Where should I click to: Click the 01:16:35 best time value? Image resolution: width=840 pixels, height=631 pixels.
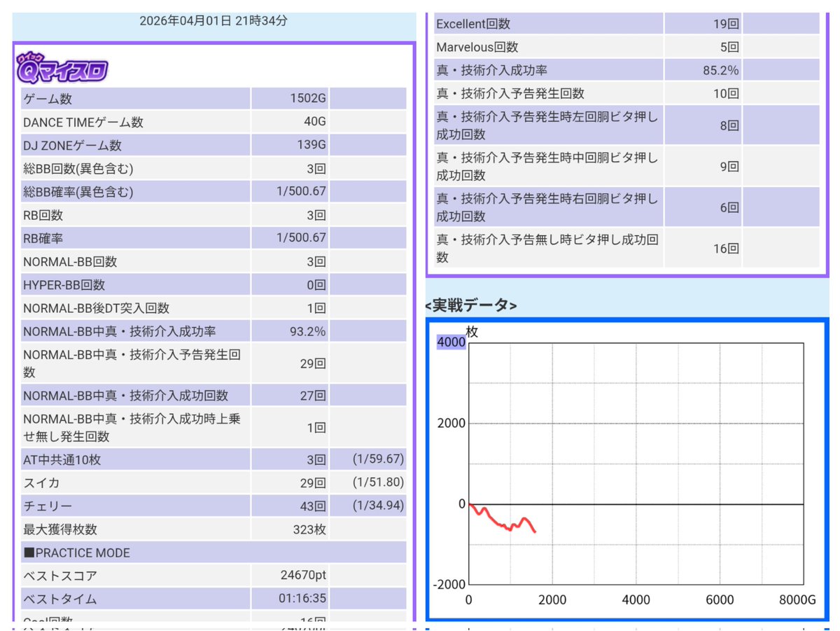click(303, 599)
